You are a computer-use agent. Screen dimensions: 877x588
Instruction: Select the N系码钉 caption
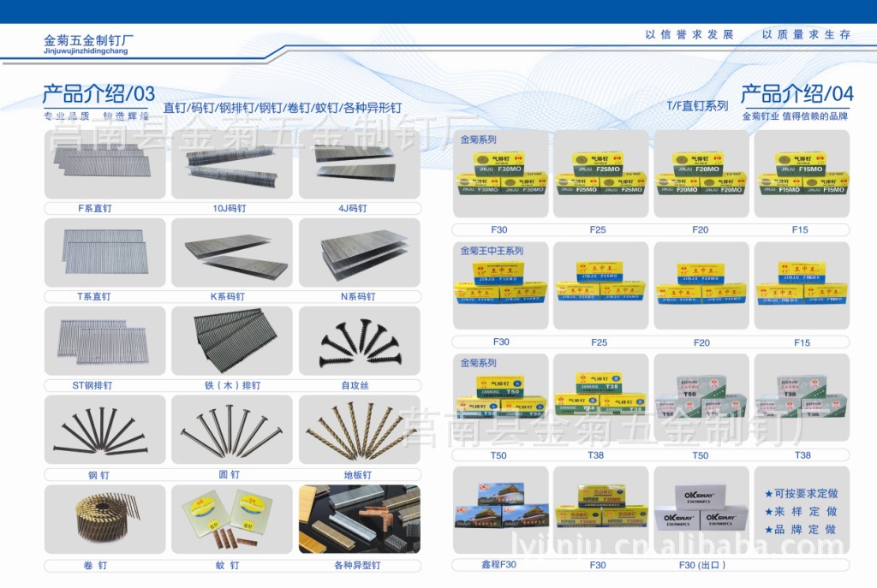(358, 297)
